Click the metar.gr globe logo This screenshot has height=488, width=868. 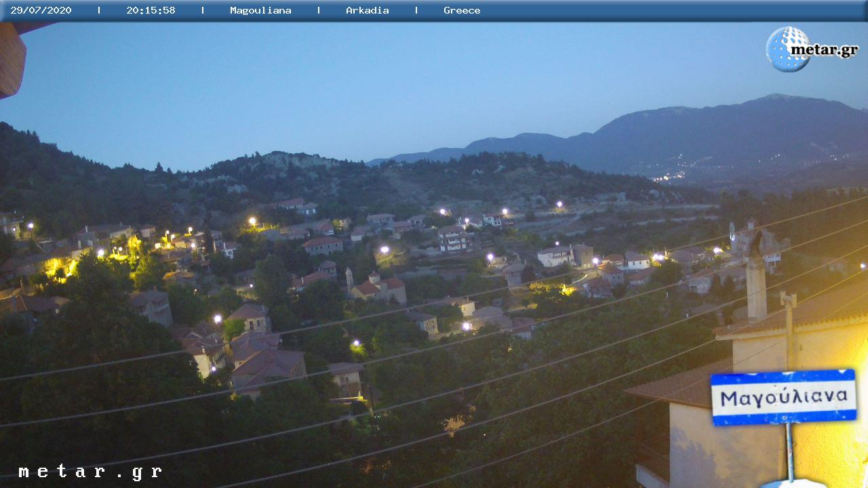(x=812, y=49)
